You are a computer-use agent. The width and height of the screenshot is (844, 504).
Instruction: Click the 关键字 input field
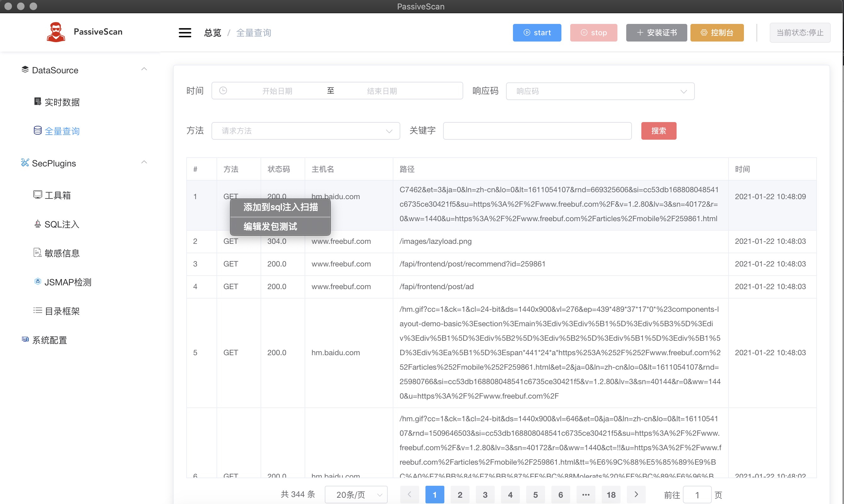pos(537,131)
